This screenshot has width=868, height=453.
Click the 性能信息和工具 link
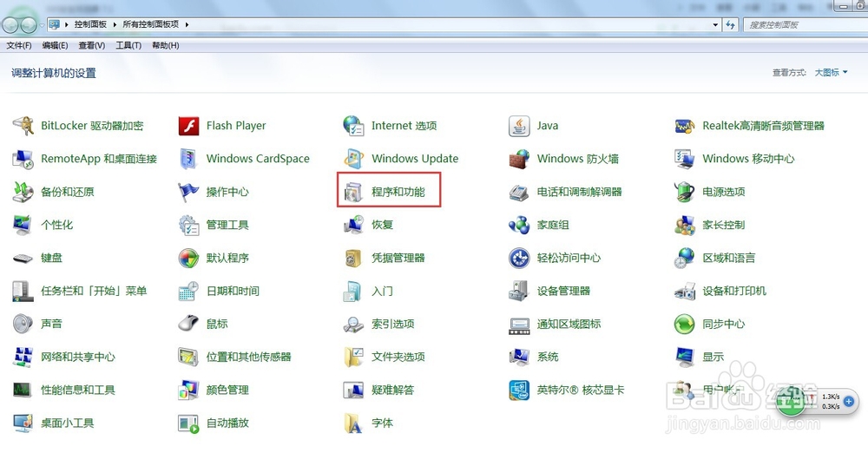tap(77, 390)
